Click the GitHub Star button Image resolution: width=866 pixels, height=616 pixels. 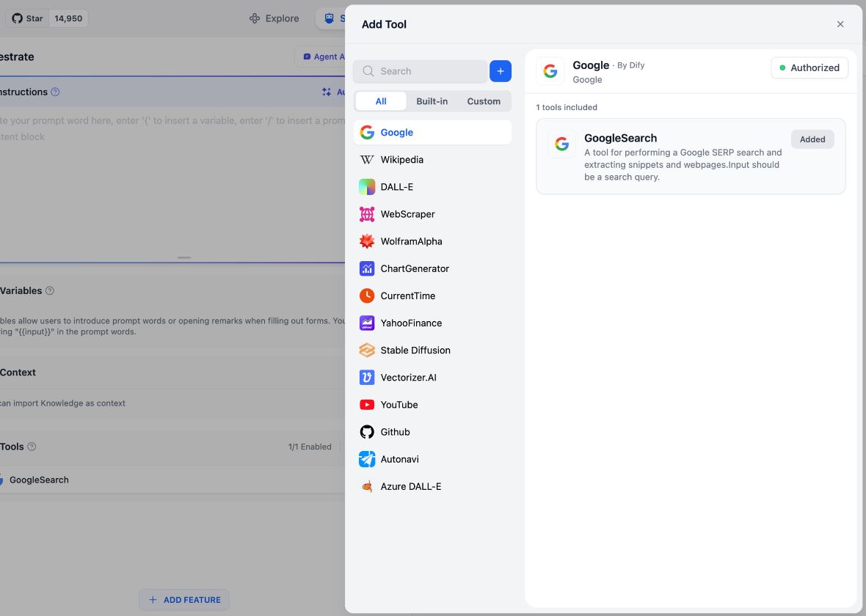26,18
